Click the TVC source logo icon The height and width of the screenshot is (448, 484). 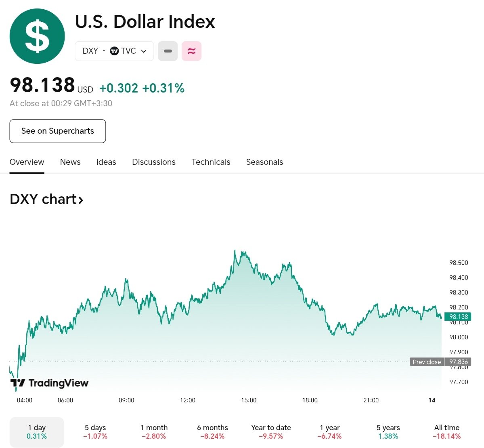pos(114,51)
